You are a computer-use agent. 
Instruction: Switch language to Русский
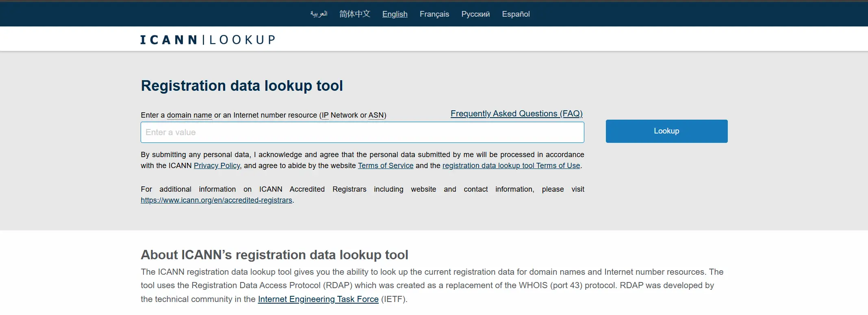475,14
